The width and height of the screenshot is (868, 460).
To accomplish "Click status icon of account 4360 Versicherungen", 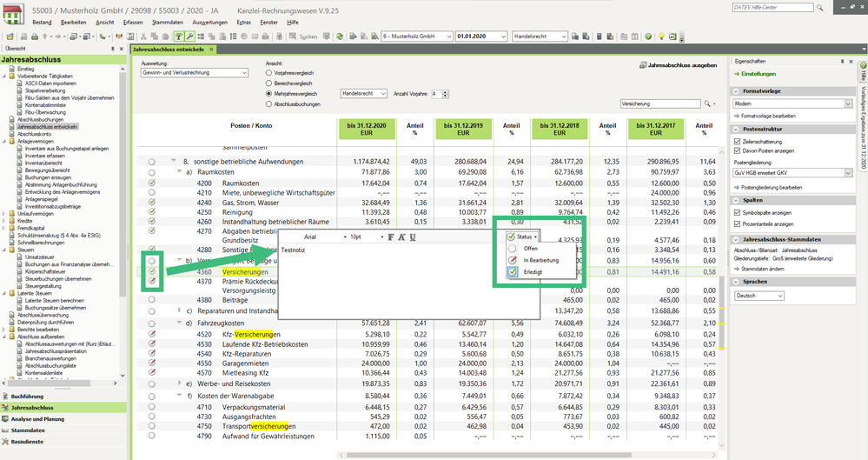I will (x=152, y=271).
